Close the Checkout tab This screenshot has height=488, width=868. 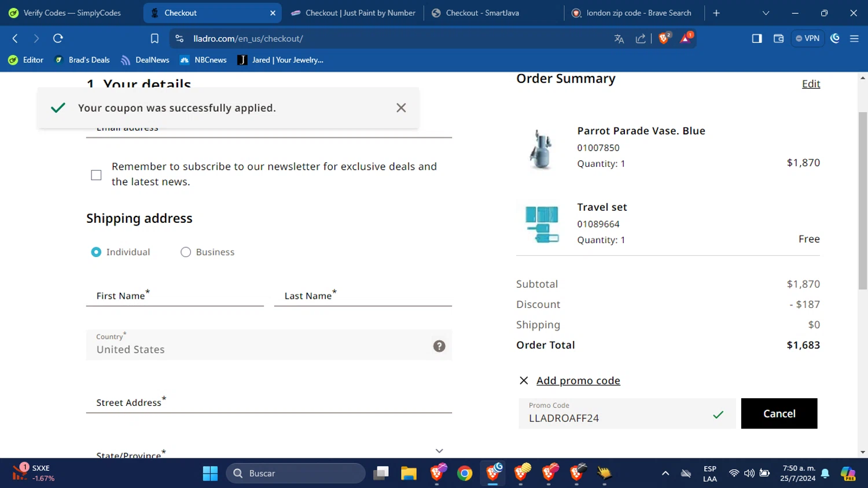273,13
